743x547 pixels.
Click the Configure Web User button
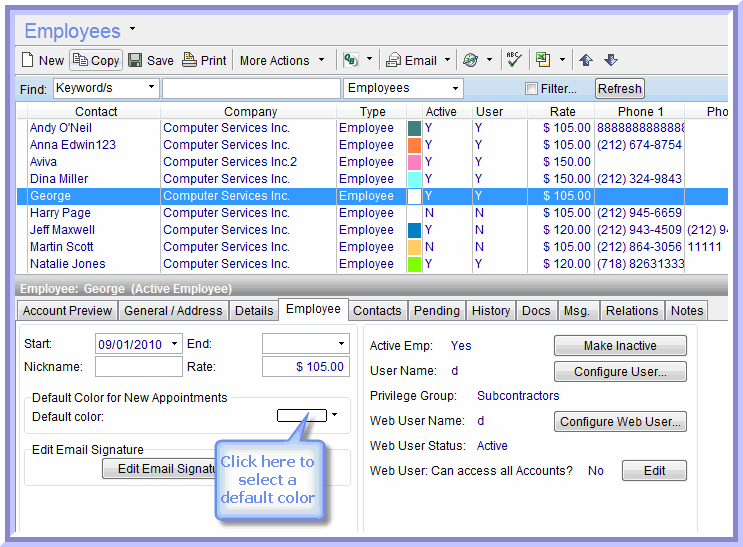click(x=620, y=422)
